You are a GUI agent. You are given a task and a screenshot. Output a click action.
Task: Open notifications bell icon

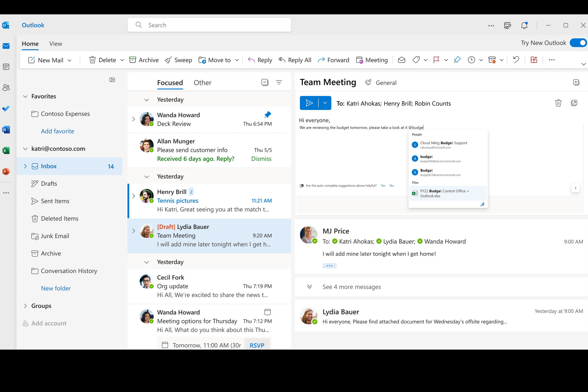click(x=524, y=25)
